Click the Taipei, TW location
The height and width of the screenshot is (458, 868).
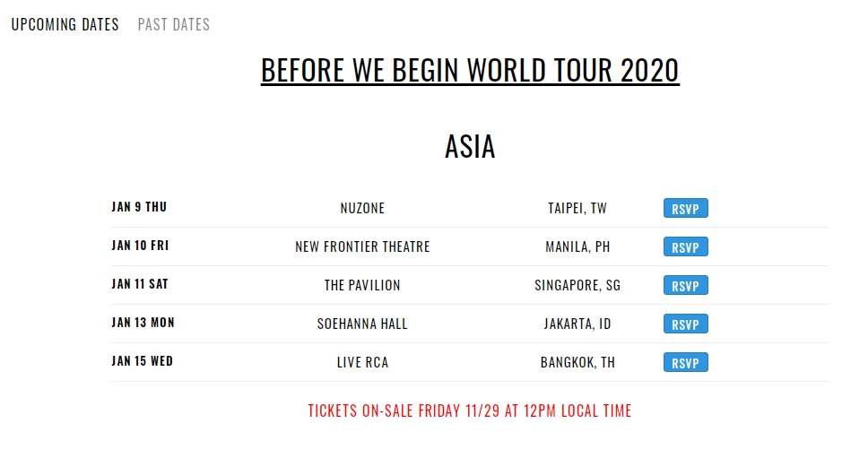pos(577,208)
